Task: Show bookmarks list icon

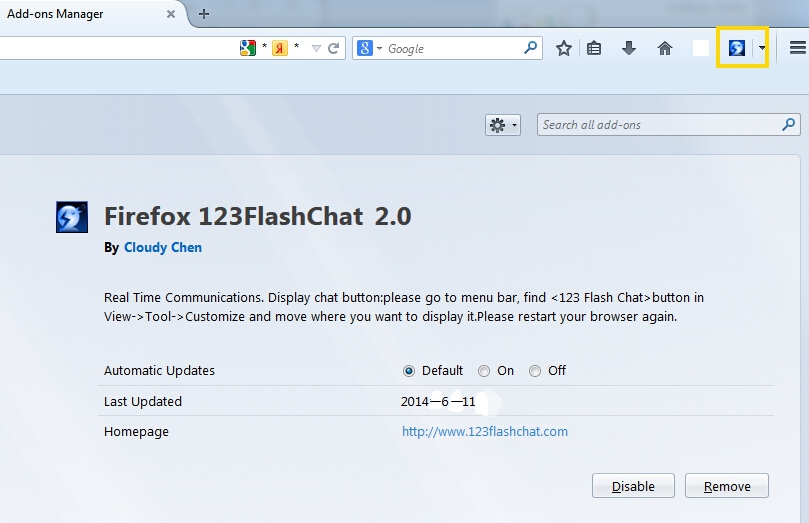Action: tap(594, 48)
